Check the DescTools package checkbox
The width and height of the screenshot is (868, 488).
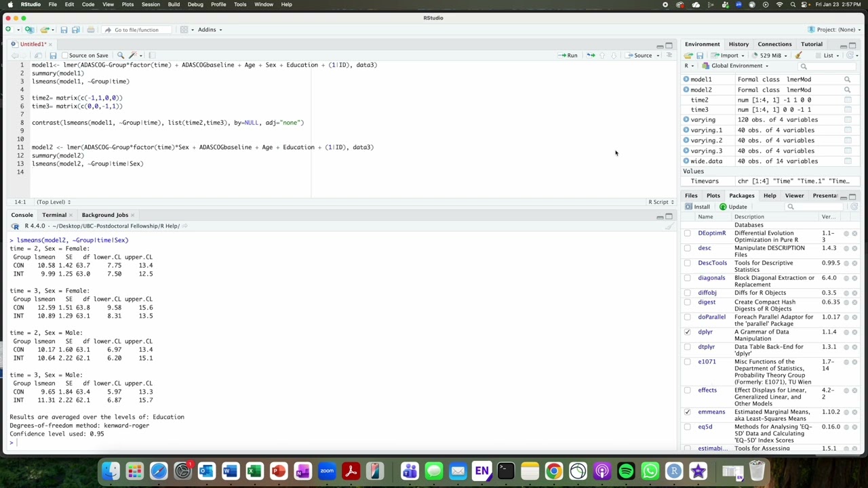click(687, 264)
